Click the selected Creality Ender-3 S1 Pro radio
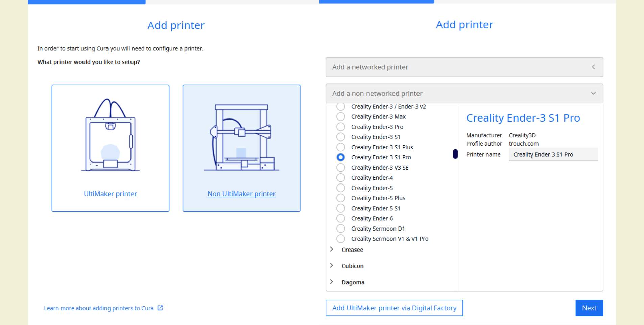Viewport: 644px width, 325px height. 341,157
